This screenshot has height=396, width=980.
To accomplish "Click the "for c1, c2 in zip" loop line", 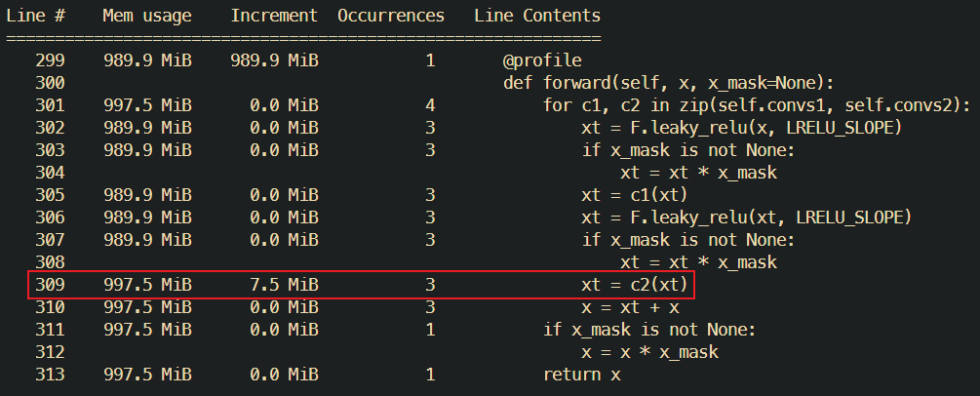I will point(757,105).
